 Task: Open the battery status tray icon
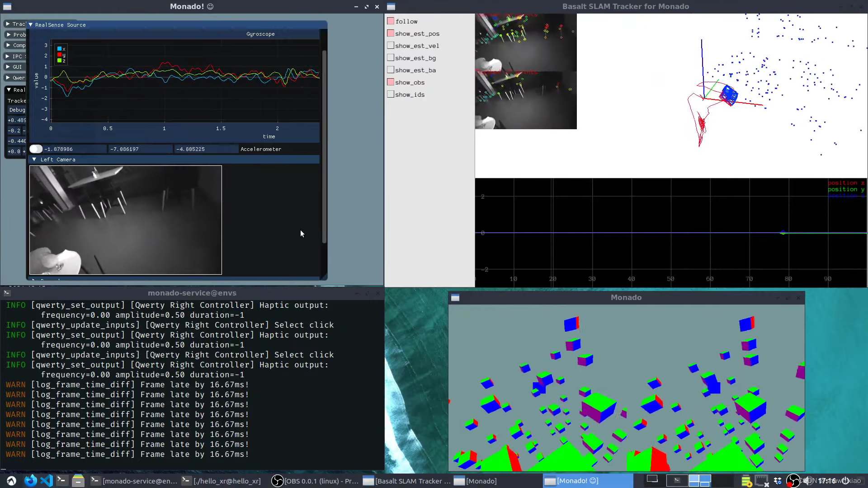[746, 481]
